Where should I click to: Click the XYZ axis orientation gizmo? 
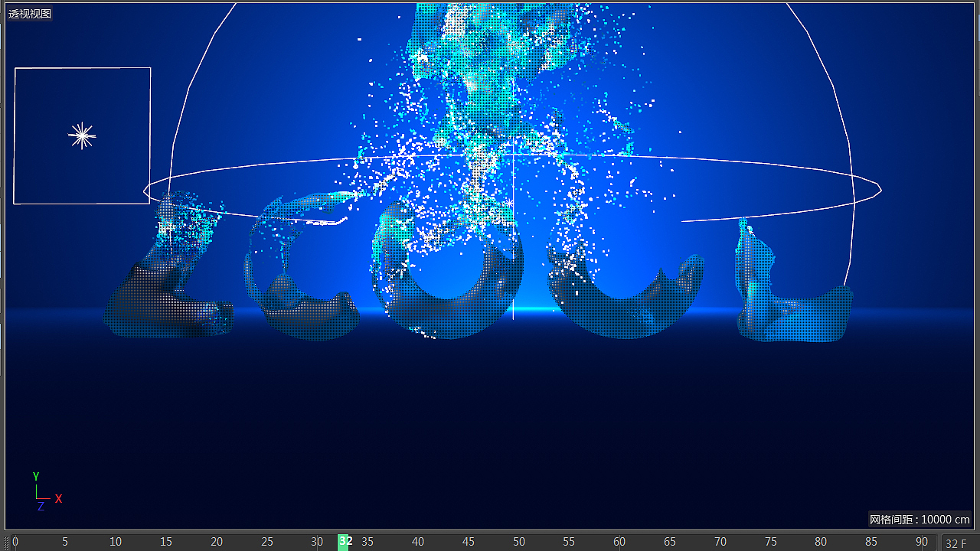(46, 491)
